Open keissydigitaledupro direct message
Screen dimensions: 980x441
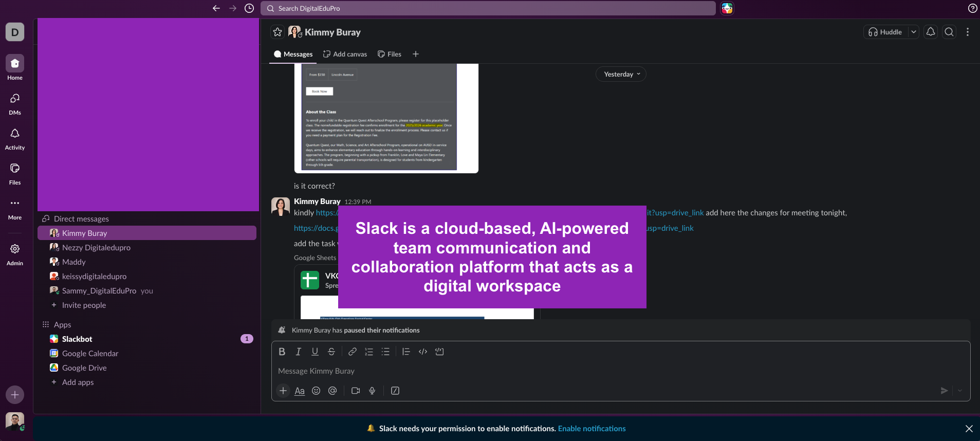[147, 276]
